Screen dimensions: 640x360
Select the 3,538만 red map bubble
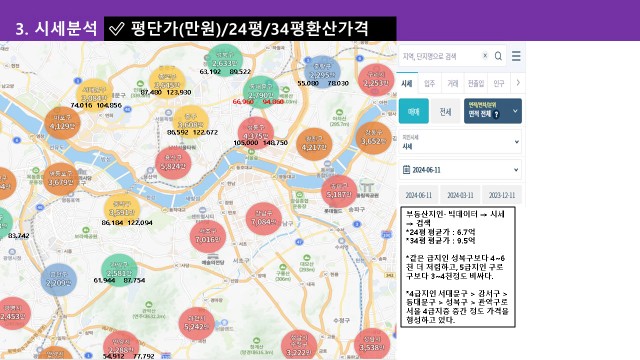tap(371, 345)
